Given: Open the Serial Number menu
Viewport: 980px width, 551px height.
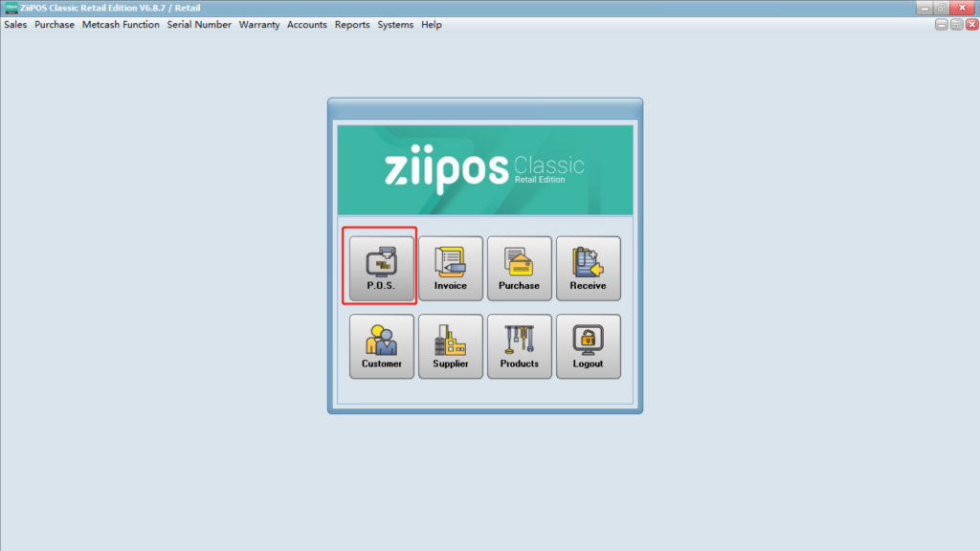Looking at the screenshot, I should click(x=199, y=25).
